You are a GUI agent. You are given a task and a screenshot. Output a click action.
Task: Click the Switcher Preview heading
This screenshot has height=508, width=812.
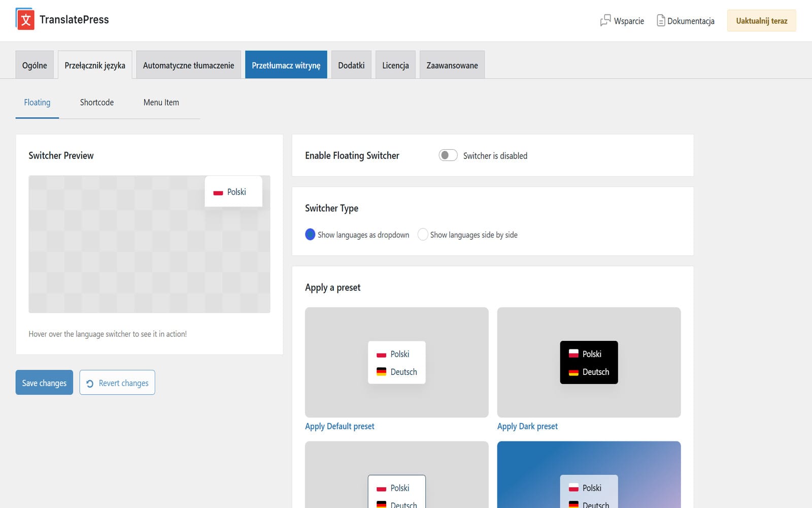click(61, 155)
